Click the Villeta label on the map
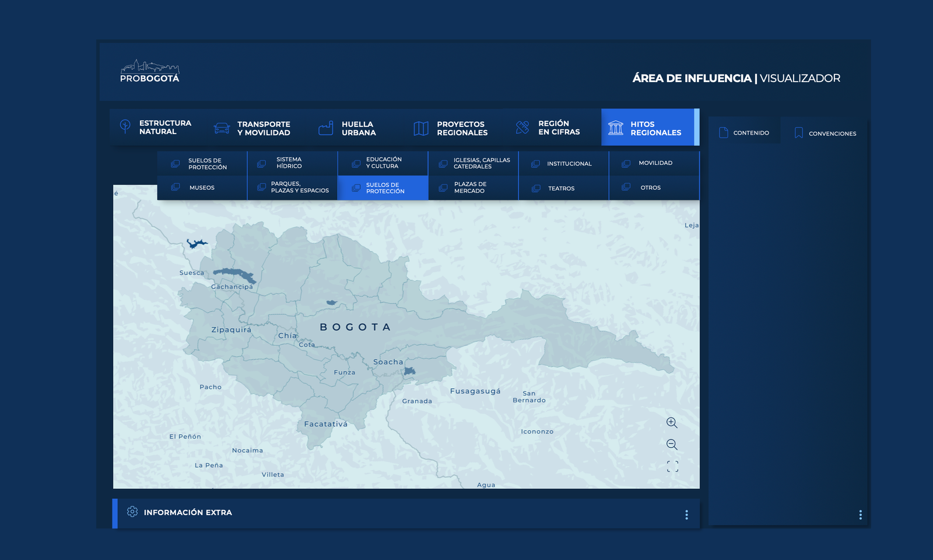Screen dimensions: 933x560 click(273, 474)
